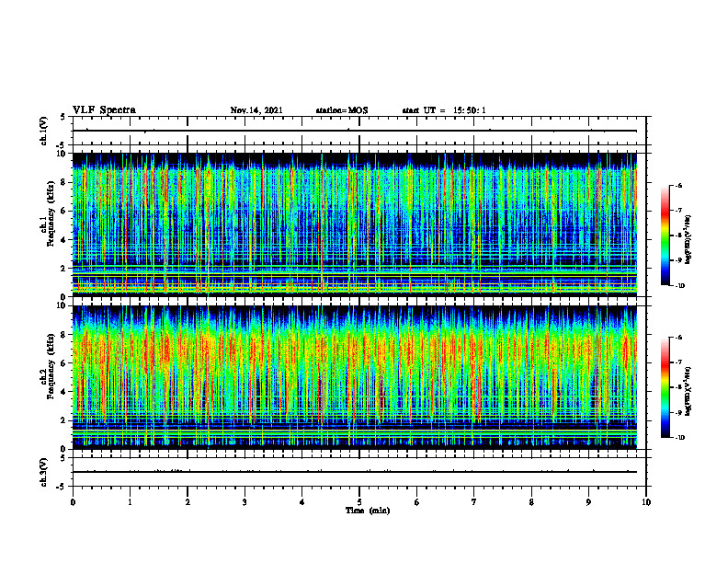This screenshot has width=728, height=563.
Task: Click the time axis tick label "9"
Action: click(x=588, y=502)
